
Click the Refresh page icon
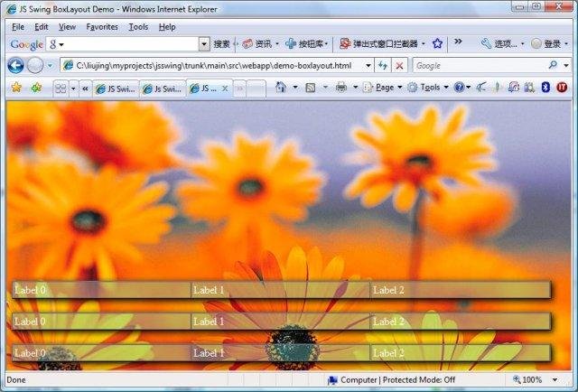pyautogui.click(x=383, y=66)
